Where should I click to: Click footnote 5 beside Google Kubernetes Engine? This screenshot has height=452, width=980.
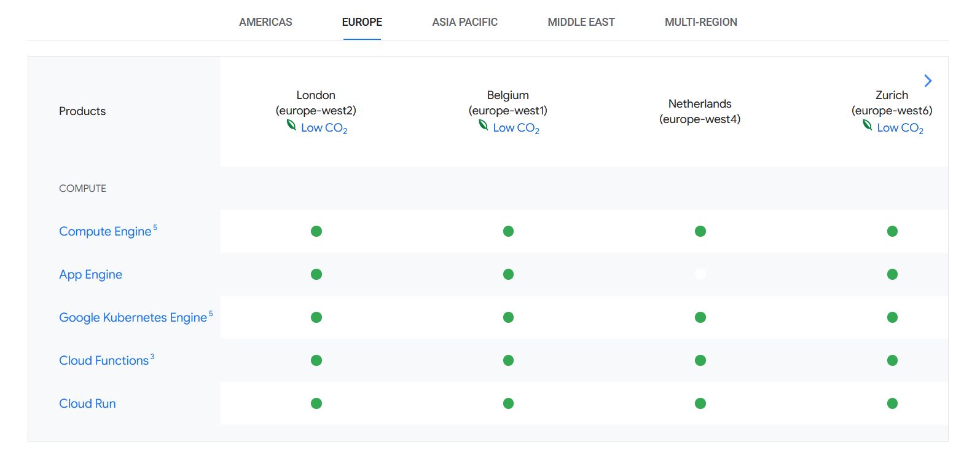click(211, 314)
